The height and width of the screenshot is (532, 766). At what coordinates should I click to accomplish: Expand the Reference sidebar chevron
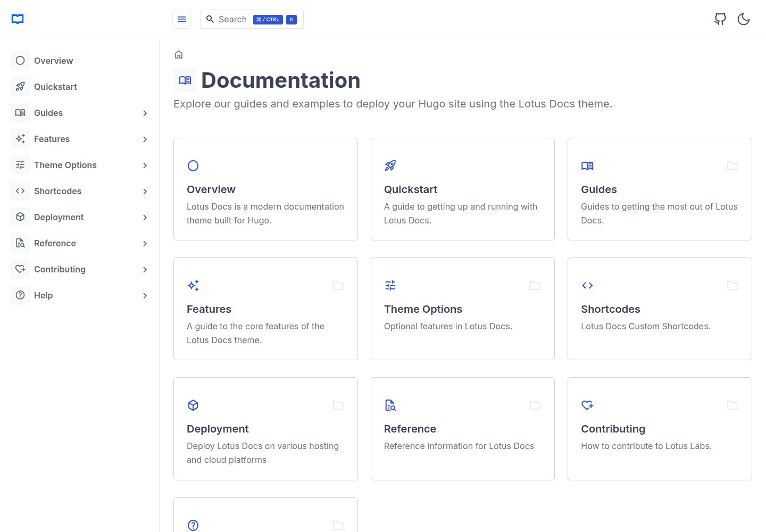[x=145, y=244]
